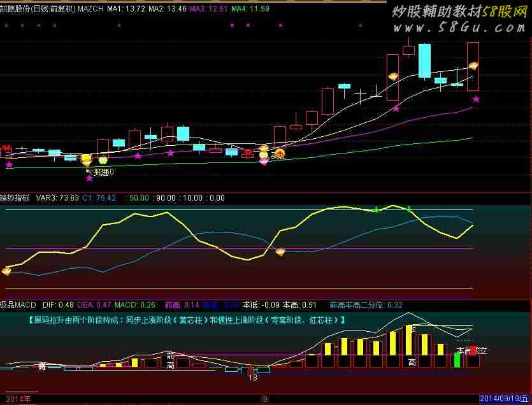
Task: Click the tall cyan candlestick near the price peak
Action: [x=424, y=60]
